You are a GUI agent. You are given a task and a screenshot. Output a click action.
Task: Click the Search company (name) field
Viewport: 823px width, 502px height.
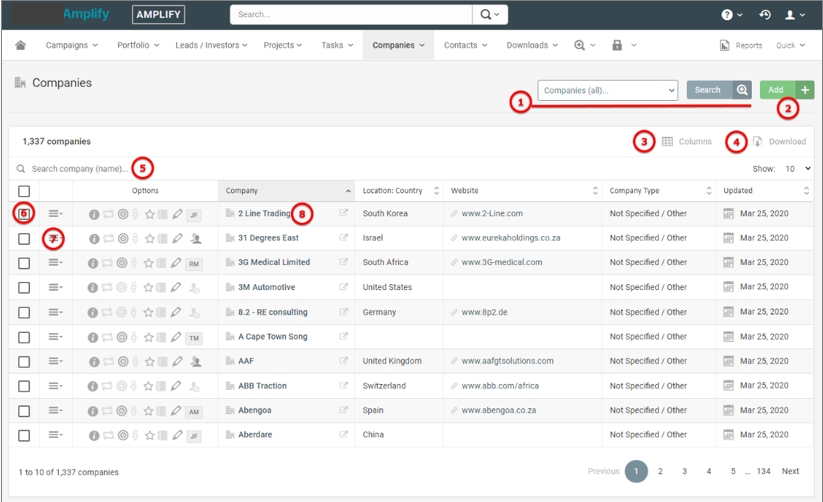pos(80,169)
